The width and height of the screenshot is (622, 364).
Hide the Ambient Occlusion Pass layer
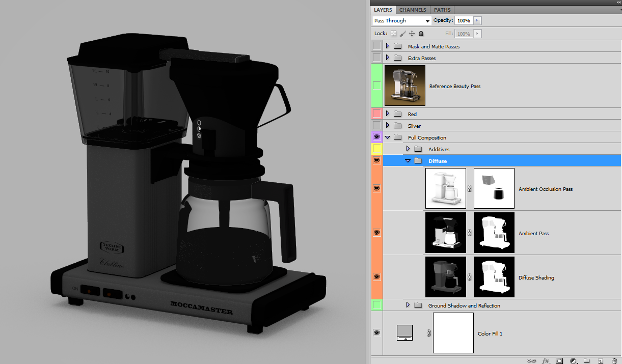(x=377, y=188)
